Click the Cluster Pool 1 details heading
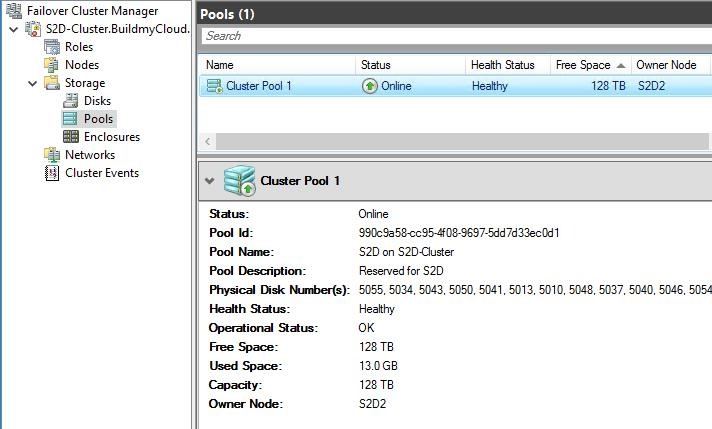The image size is (712, 429). (300, 181)
